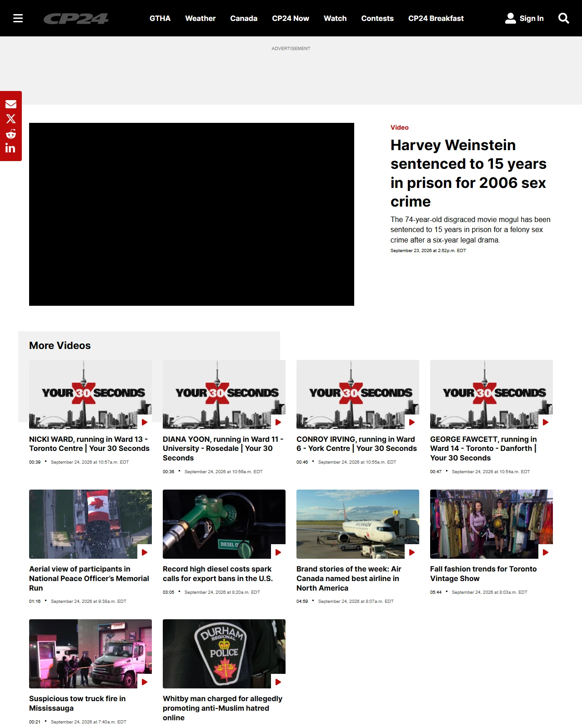Select Watch in the top navigation
Image resolution: width=582 pixels, height=728 pixels.
(x=335, y=18)
